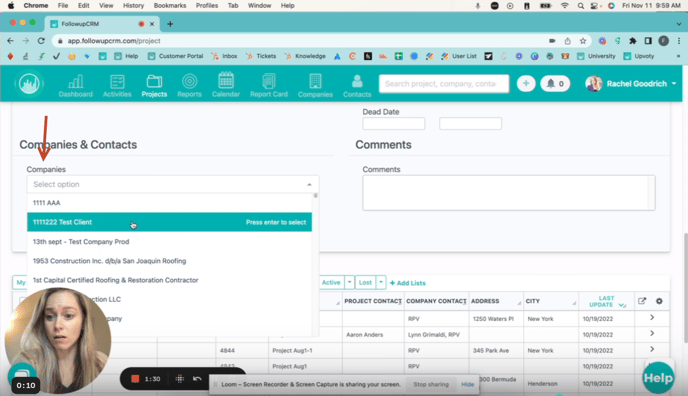Select 1111222 Test Client option
Image resolution: width=688 pixels, height=396 pixels.
(x=169, y=222)
